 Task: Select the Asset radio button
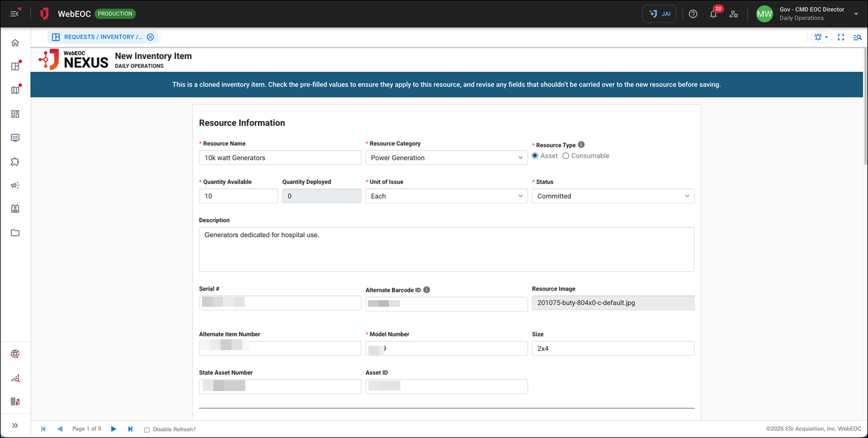[535, 156]
